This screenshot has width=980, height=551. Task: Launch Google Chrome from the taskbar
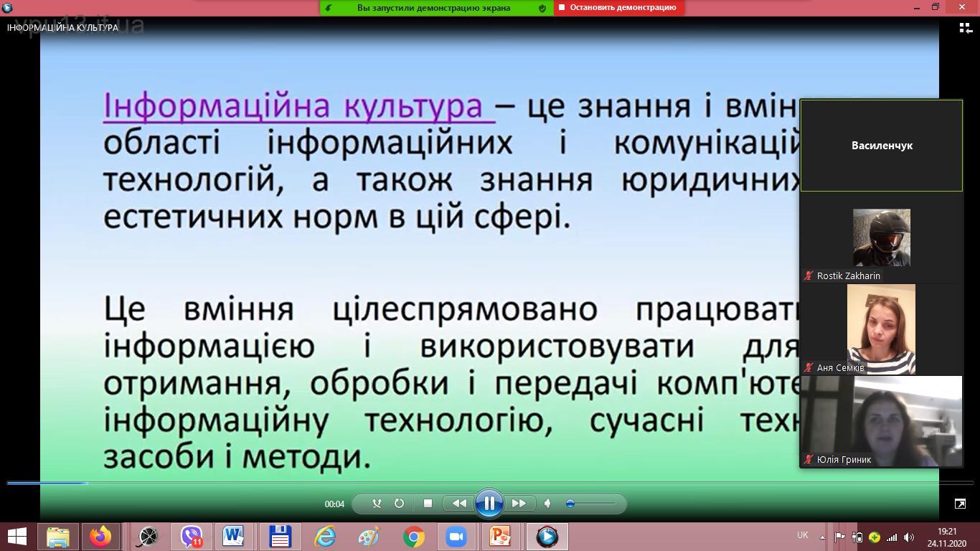413,537
